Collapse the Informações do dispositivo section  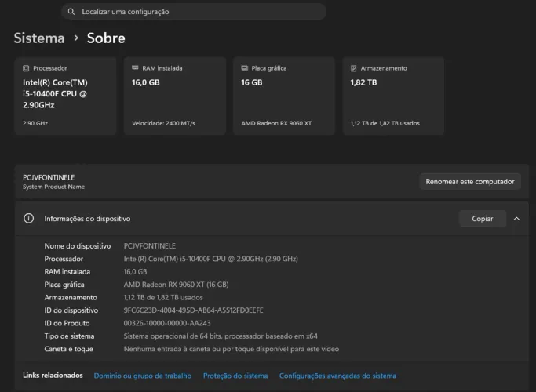(x=516, y=219)
